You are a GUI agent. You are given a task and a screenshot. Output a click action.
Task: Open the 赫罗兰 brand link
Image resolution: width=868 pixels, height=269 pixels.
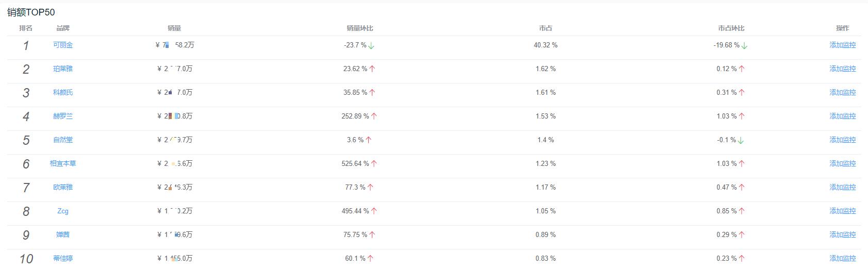click(63, 116)
